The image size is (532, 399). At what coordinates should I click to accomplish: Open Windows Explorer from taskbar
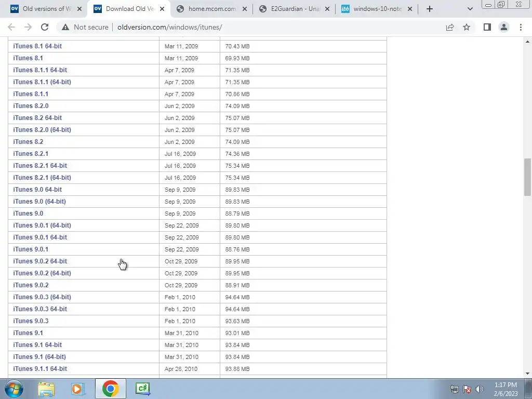point(46,389)
